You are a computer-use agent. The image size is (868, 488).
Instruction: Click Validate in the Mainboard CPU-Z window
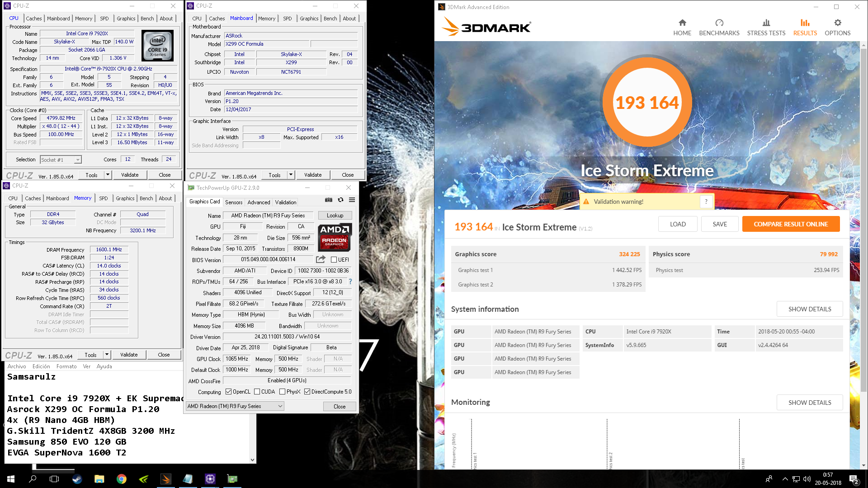point(313,175)
